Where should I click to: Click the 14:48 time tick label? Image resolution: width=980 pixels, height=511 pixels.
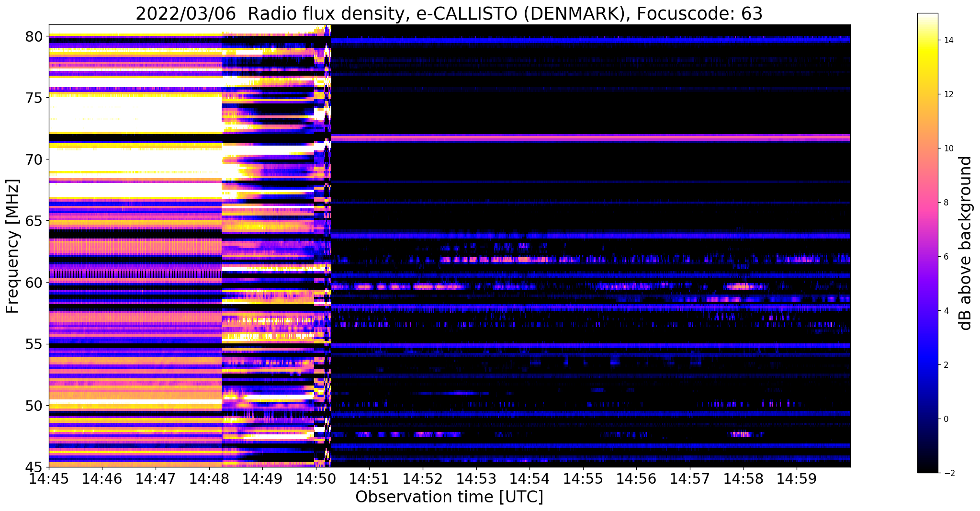click(209, 478)
